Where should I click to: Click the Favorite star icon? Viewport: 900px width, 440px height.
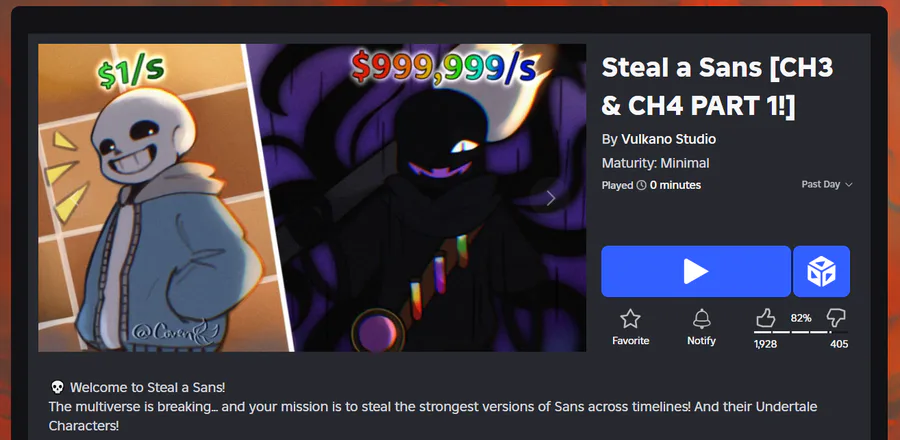(x=630, y=318)
